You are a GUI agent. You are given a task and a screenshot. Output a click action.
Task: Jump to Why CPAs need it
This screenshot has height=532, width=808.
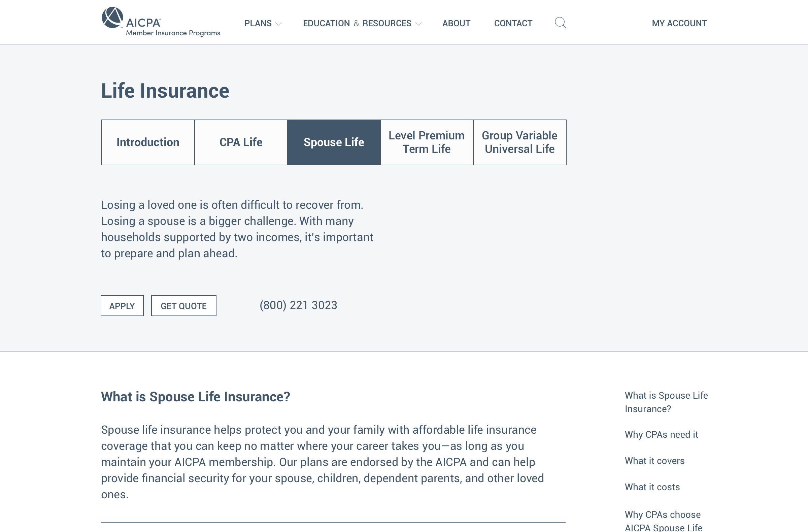661,435
